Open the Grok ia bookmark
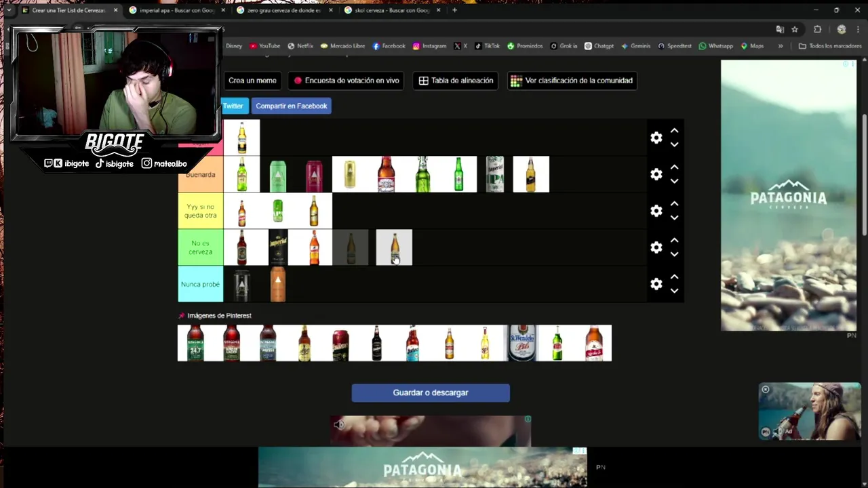Image resolution: width=868 pixels, height=488 pixels. 564,46
